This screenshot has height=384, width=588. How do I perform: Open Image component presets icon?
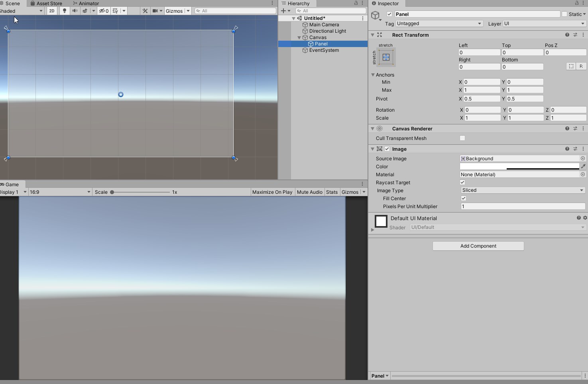[575, 149]
